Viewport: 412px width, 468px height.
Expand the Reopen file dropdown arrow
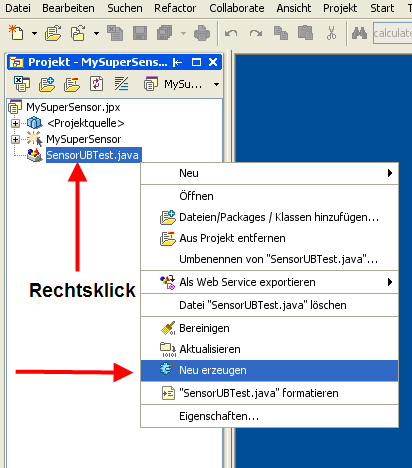point(96,33)
